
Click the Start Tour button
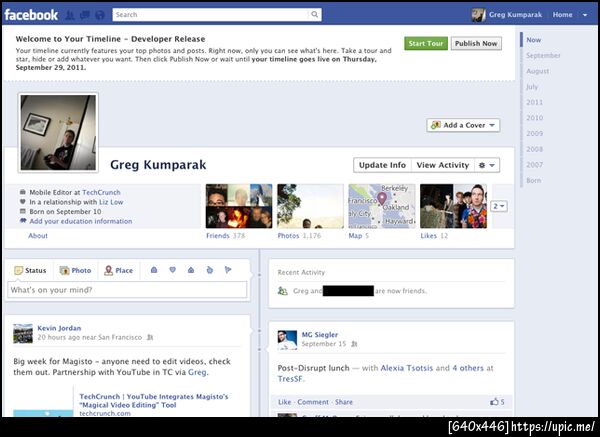coord(426,44)
